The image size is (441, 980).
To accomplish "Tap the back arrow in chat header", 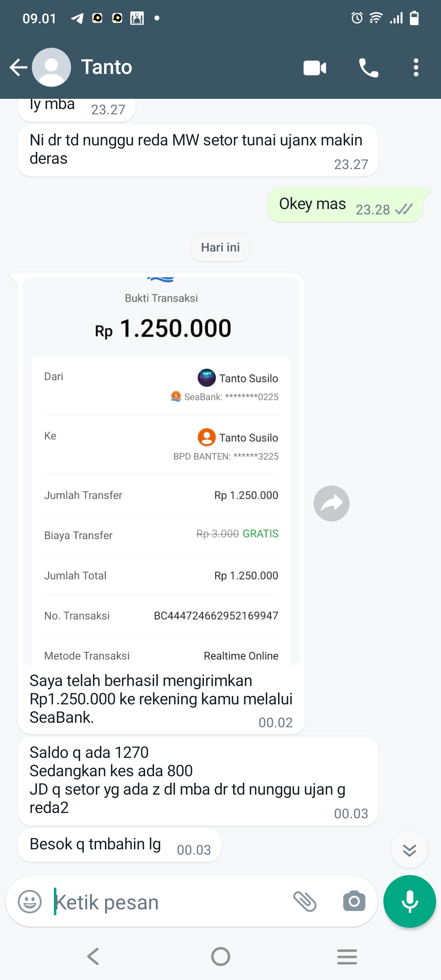I will coord(18,67).
